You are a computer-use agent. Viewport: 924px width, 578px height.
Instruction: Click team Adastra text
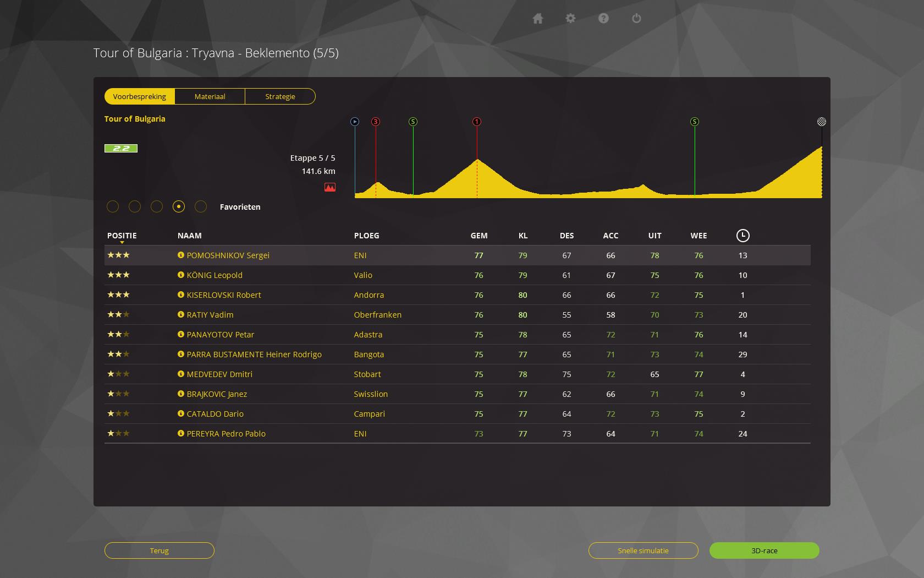pyautogui.click(x=368, y=335)
